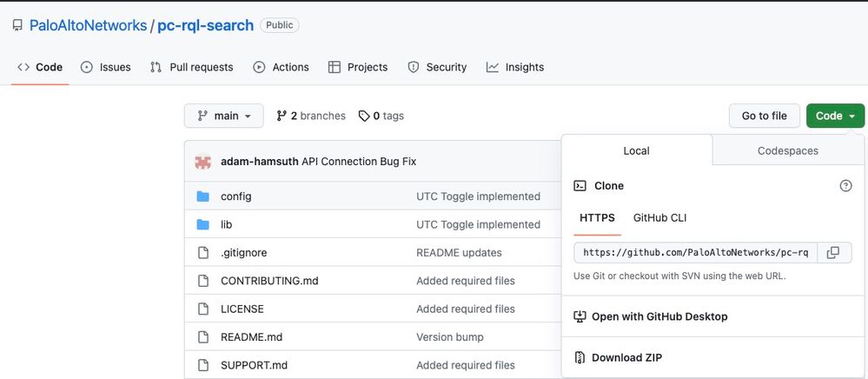
Task: Click the HTTPS clone URL field
Action: pos(695,253)
